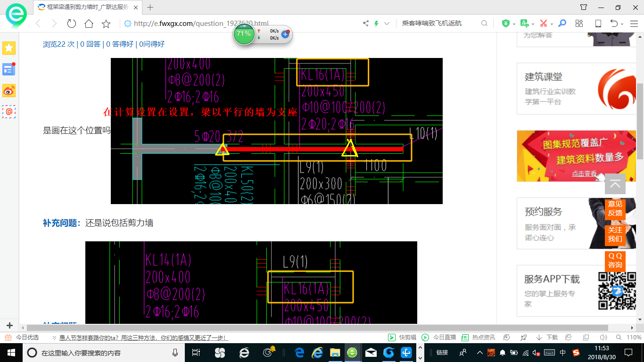Go forward to the next page
This screenshot has height=362, width=644.
tap(54, 24)
